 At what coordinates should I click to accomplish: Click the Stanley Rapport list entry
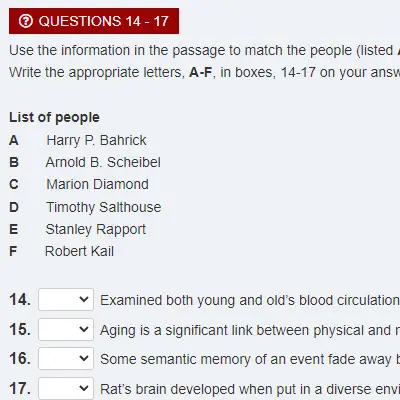pyautogui.click(x=96, y=229)
